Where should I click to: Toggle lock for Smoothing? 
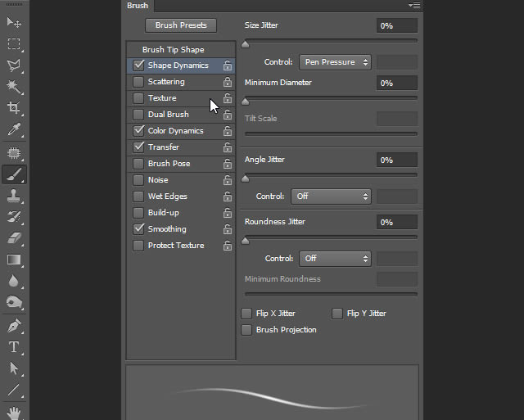[x=228, y=229]
